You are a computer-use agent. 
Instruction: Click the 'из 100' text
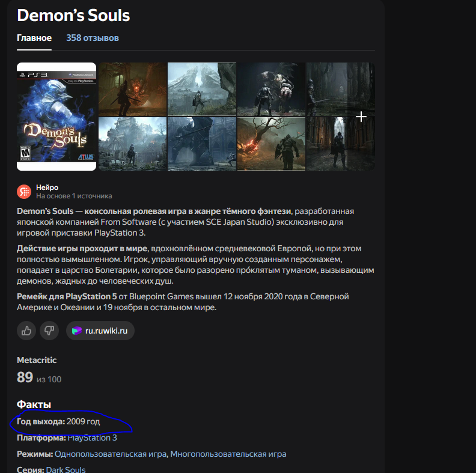click(x=49, y=379)
